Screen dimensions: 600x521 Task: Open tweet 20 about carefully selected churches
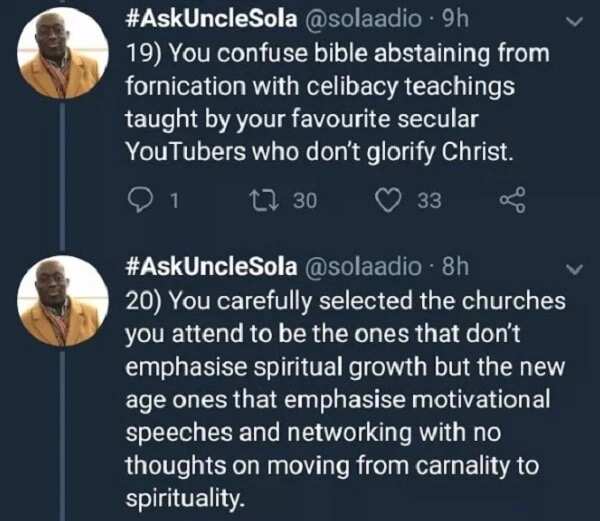pyautogui.click(x=345, y=399)
